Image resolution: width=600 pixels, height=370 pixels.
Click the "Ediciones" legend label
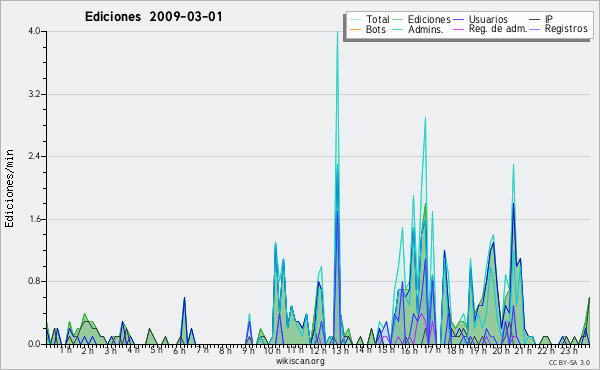pos(429,19)
